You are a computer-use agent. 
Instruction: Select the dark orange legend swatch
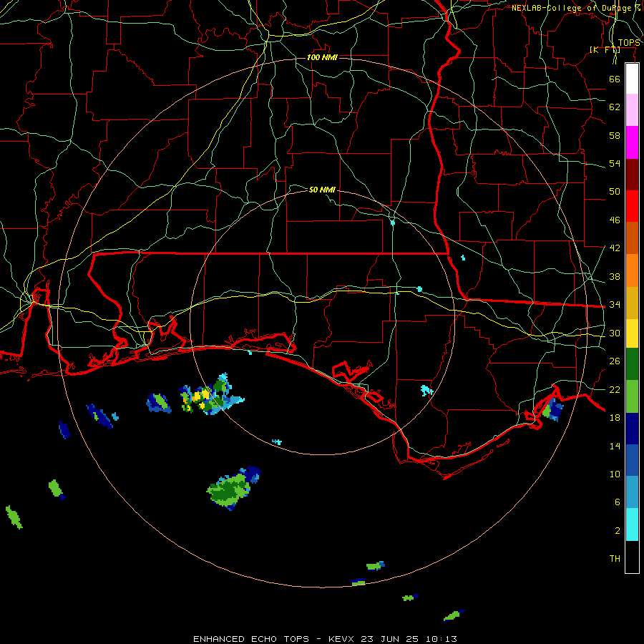point(632,238)
